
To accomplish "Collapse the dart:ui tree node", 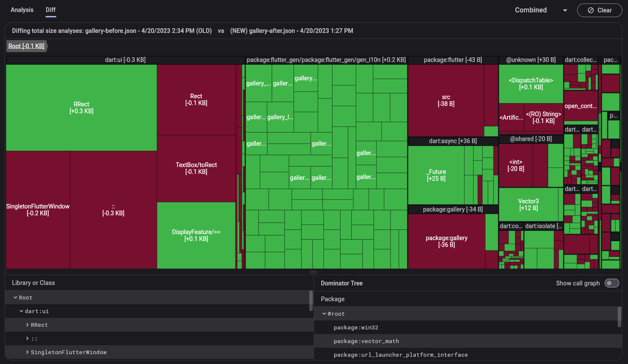I will coord(21,311).
